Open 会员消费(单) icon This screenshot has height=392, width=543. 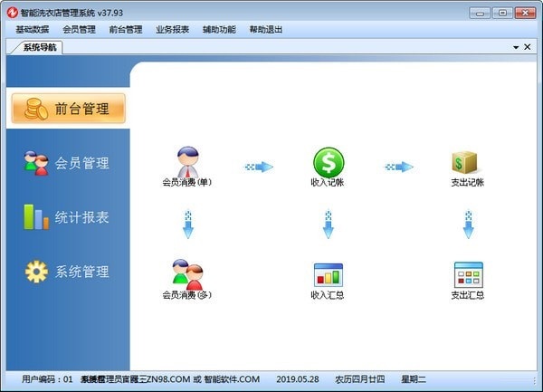click(x=187, y=164)
